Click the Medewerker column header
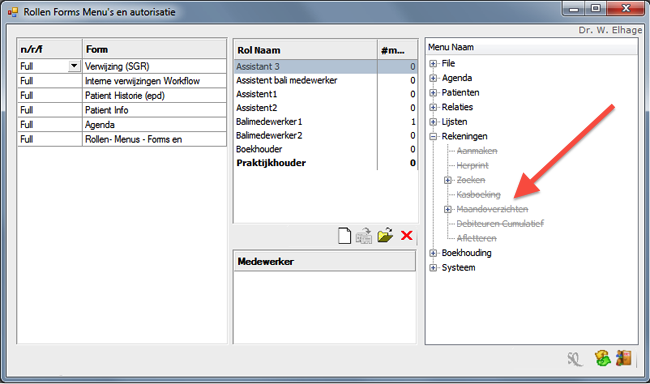This screenshot has width=650, height=384. (325, 261)
